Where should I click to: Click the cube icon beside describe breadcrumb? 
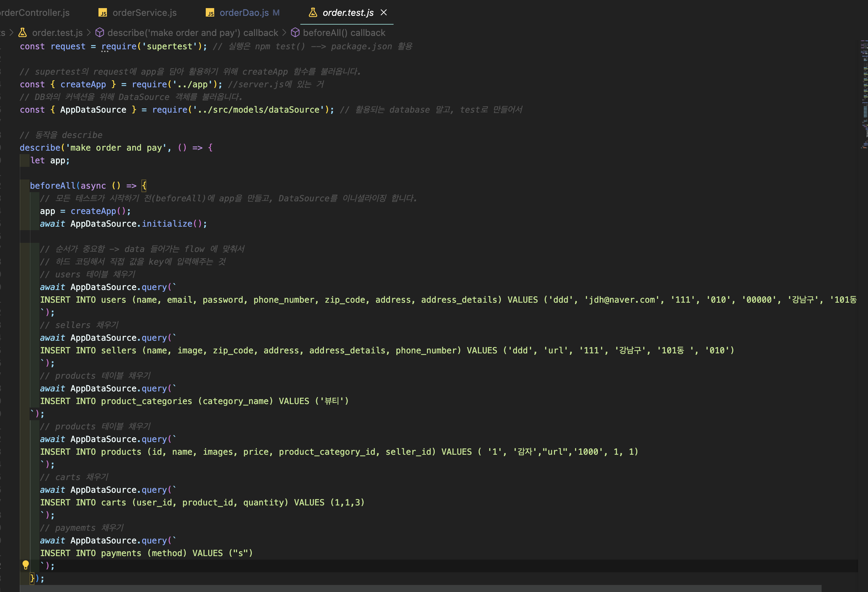[x=100, y=33]
